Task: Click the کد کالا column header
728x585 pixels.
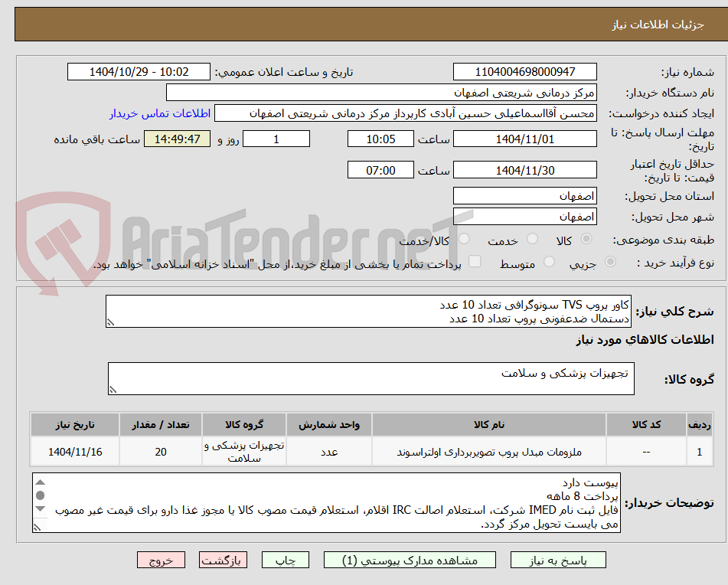Action: 646,425
